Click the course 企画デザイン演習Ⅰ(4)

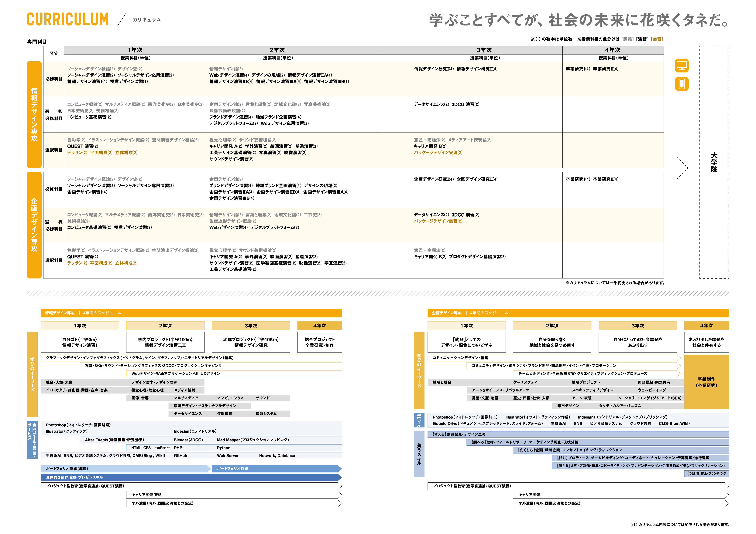pyautogui.click(x=87, y=192)
